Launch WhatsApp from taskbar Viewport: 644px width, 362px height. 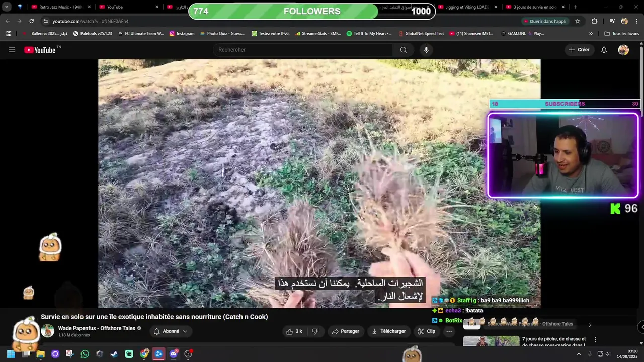[x=85, y=354]
